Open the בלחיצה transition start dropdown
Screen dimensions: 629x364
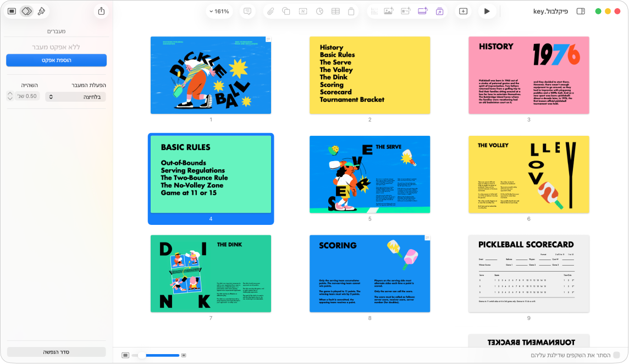(75, 97)
